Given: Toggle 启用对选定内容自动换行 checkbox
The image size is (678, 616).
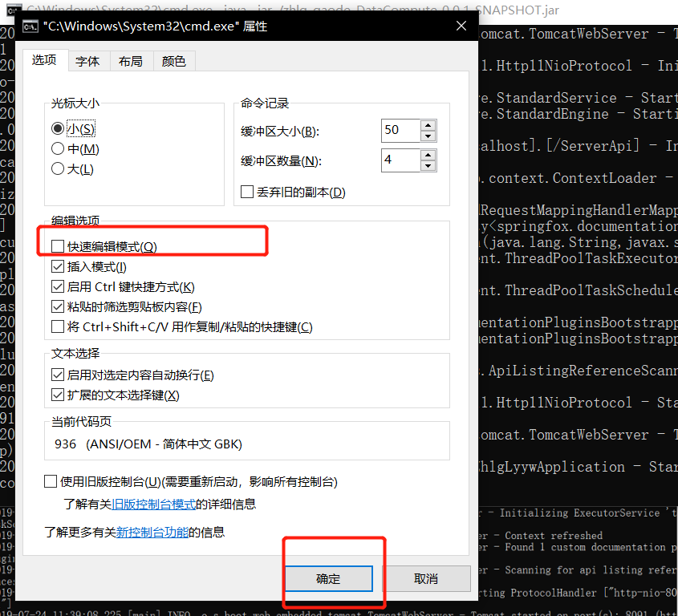Looking at the screenshot, I should click(58, 375).
